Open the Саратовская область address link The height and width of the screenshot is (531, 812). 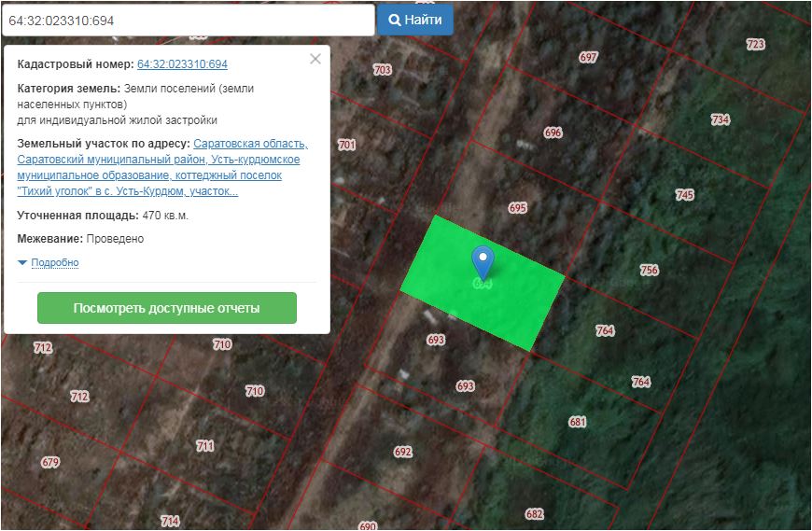[250, 144]
